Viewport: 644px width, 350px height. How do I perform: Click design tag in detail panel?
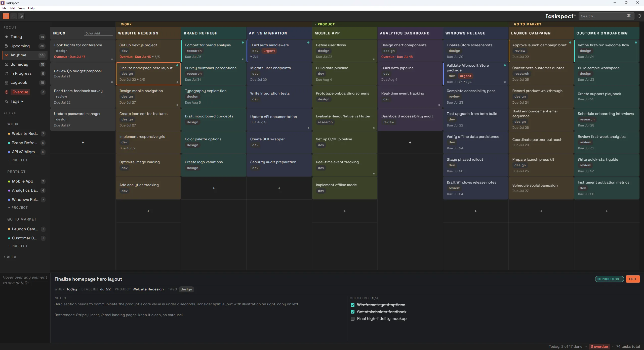[186, 289]
